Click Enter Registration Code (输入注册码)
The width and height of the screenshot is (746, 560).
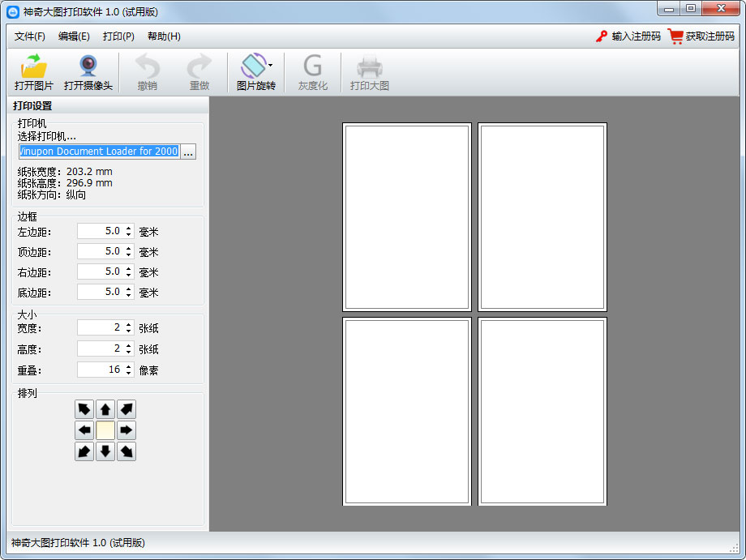point(628,36)
